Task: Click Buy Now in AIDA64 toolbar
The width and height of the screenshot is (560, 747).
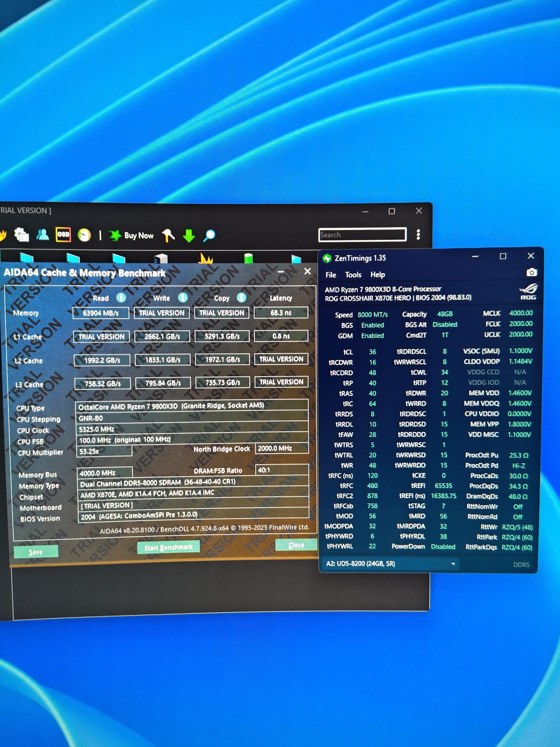Action: [x=138, y=235]
